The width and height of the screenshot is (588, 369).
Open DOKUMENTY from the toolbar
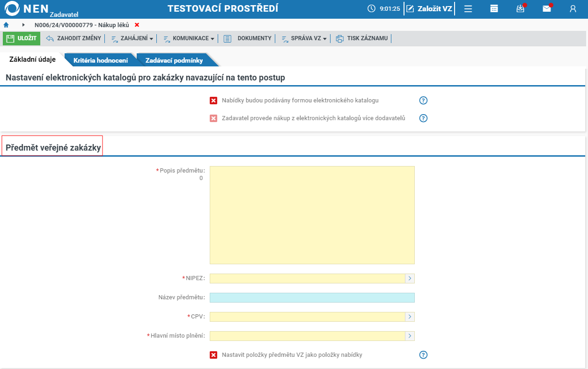[x=247, y=38]
